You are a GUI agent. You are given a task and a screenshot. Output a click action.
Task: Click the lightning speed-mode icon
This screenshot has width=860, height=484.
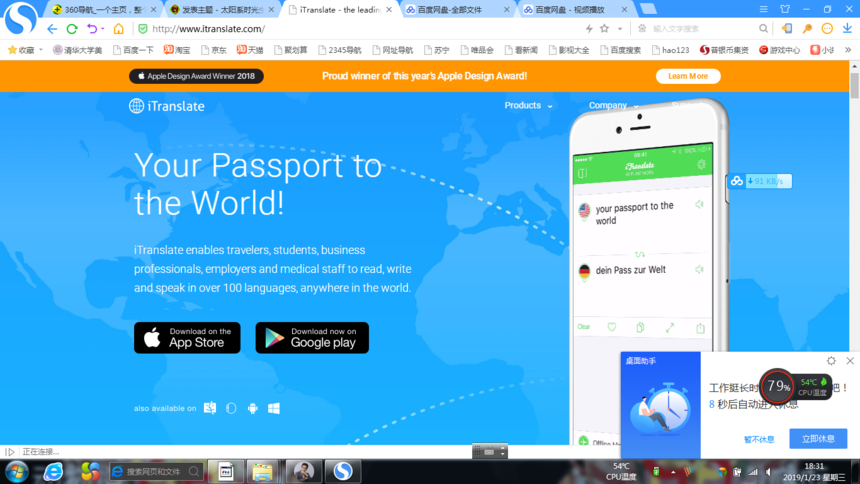tap(589, 29)
